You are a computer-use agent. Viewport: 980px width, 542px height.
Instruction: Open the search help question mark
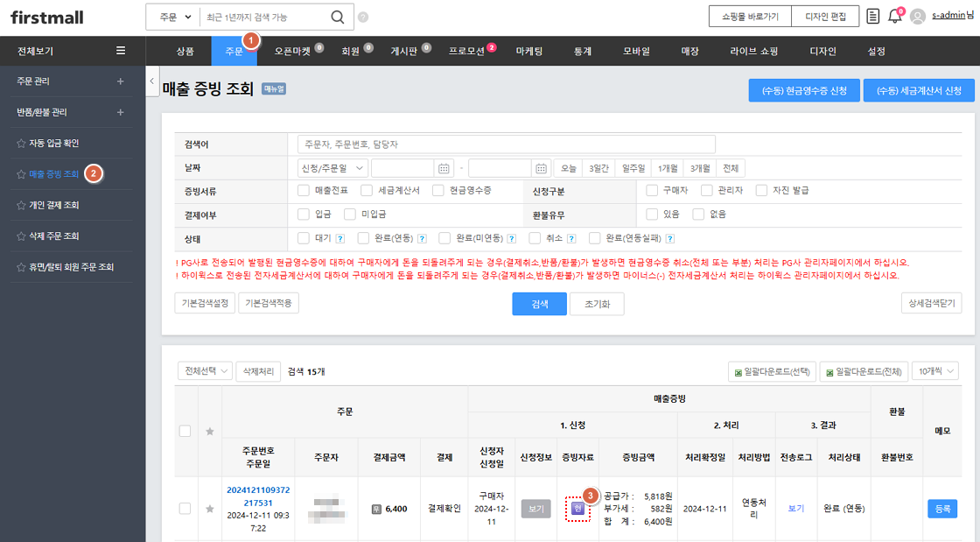363,17
